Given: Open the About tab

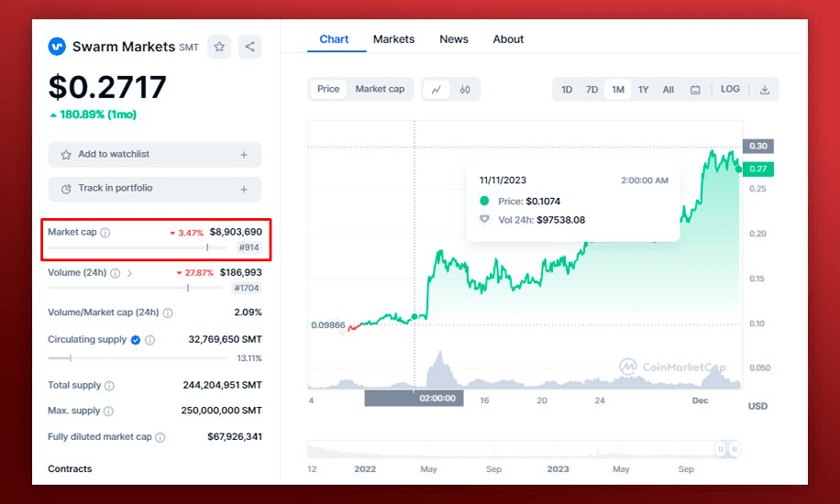Looking at the screenshot, I should coord(508,39).
